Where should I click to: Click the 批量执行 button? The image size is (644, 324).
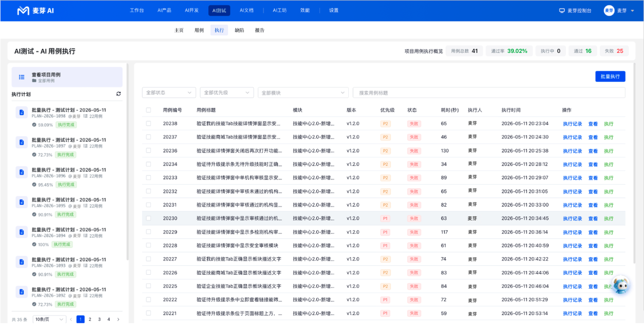(610, 76)
